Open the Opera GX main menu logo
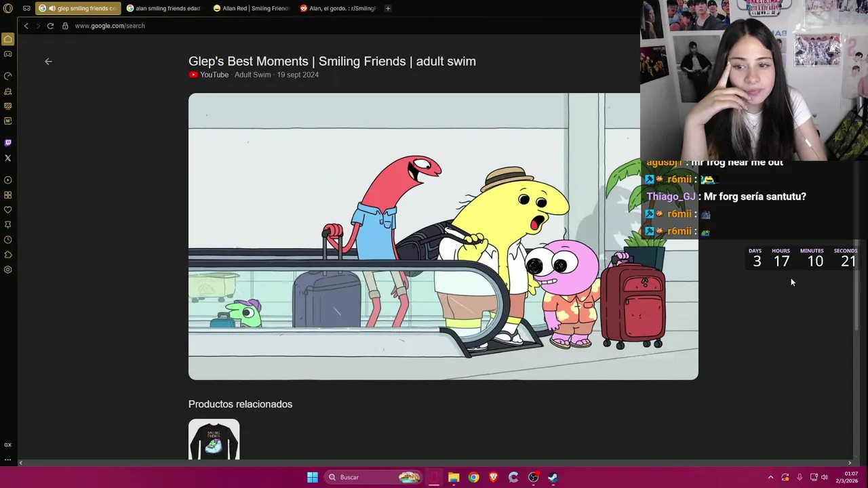Viewport: 868px width, 488px height. [8, 8]
